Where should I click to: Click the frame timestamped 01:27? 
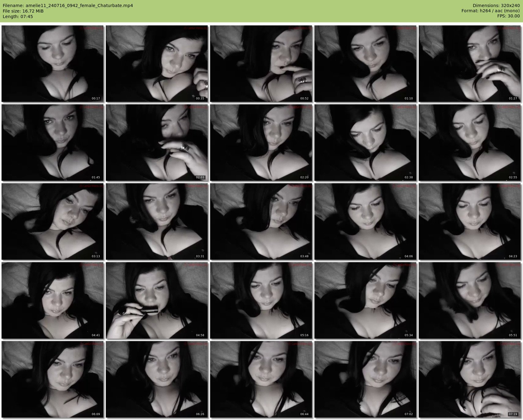[x=470, y=63]
